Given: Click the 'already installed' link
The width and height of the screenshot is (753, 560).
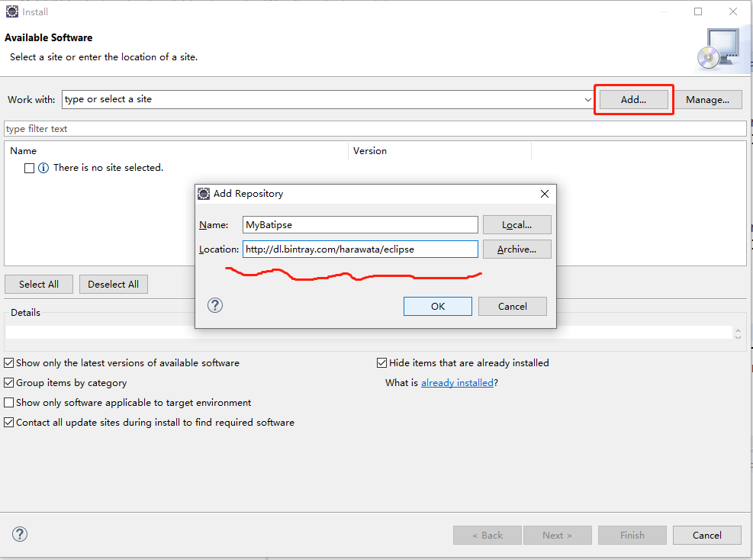Looking at the screenshot, I should (x=457, y=382).
